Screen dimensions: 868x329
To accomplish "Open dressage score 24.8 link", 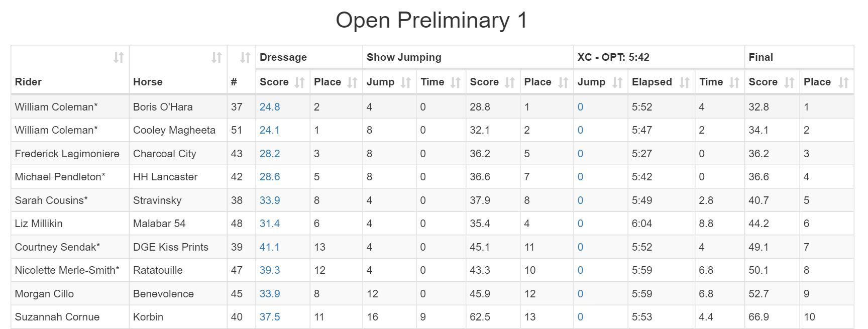I will [270, 107].
